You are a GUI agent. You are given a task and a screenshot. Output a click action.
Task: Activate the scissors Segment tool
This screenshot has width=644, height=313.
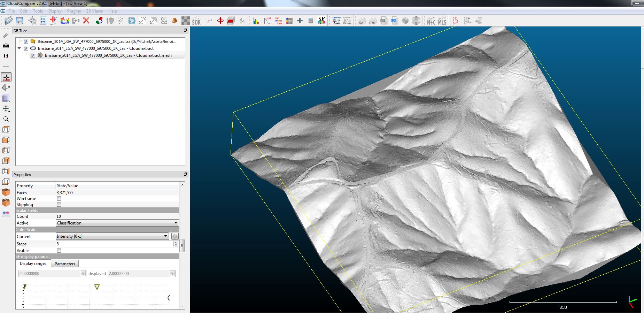(x=209, y=21)
